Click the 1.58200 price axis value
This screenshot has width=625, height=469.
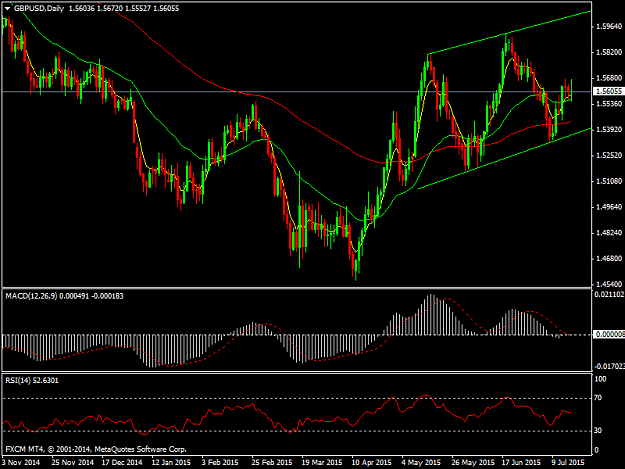(x=609, y=53)
